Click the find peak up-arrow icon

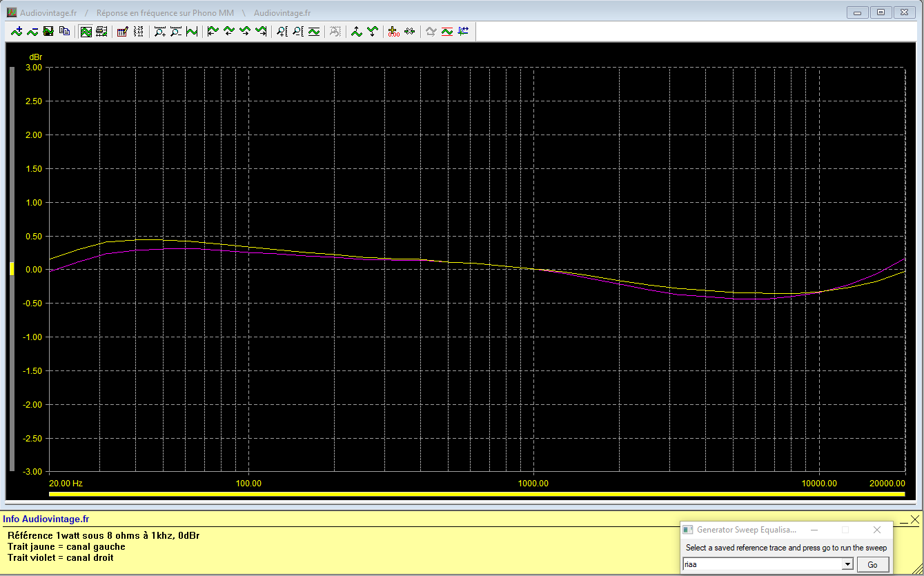(357, 31)
